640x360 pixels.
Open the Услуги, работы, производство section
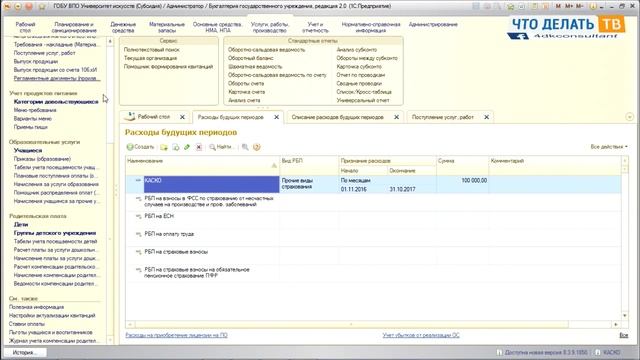coord(270,27)
